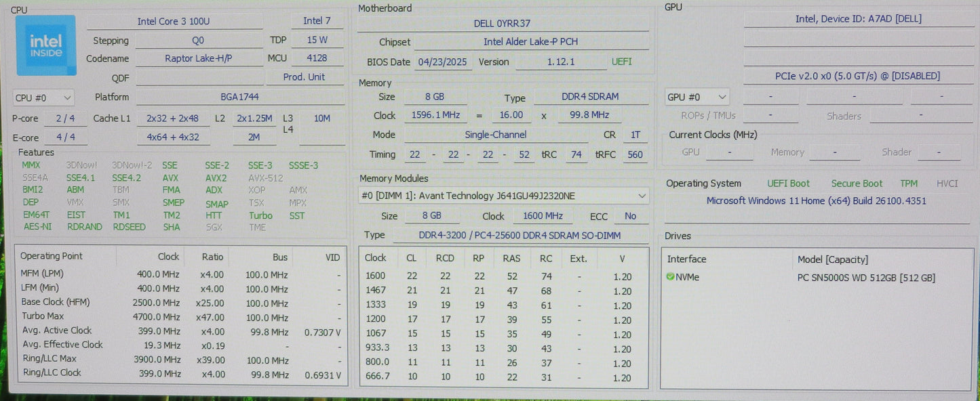
Task: Click the Ring/LLC Clock VID 0.6931 V
Action: [322, 374]
